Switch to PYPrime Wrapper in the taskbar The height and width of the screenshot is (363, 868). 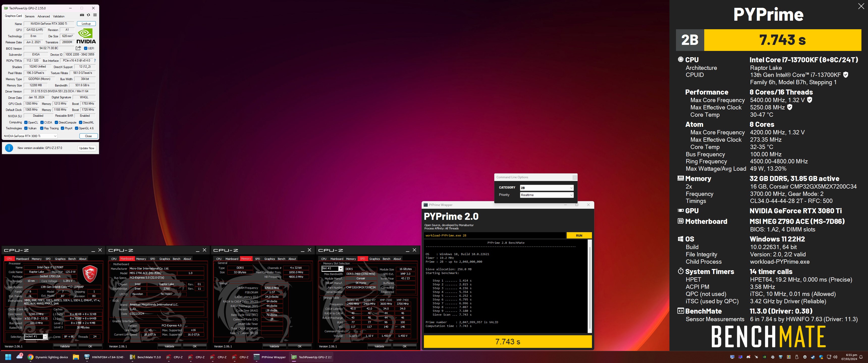pos(269,357)
